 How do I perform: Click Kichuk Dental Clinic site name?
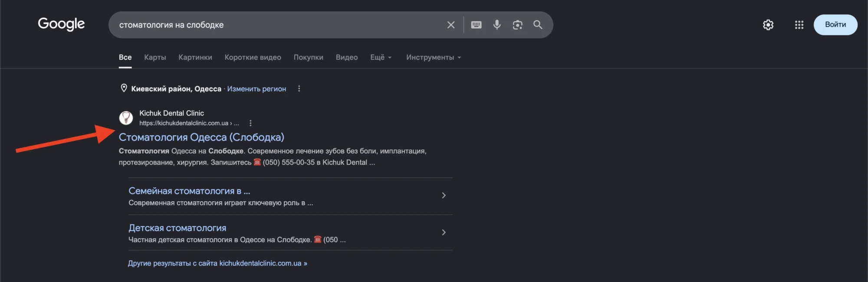point(171,113)
